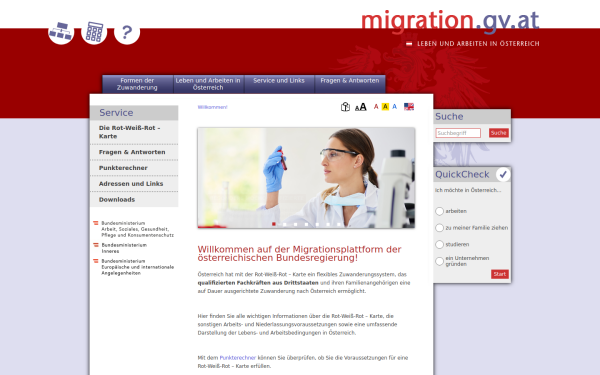
Task: Click the Suche box heading
Action: 449,116
